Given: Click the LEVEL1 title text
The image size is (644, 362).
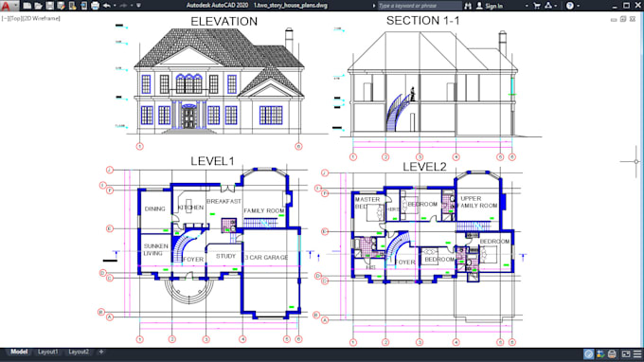Looking at the screenshot, I should pos(212,161).
